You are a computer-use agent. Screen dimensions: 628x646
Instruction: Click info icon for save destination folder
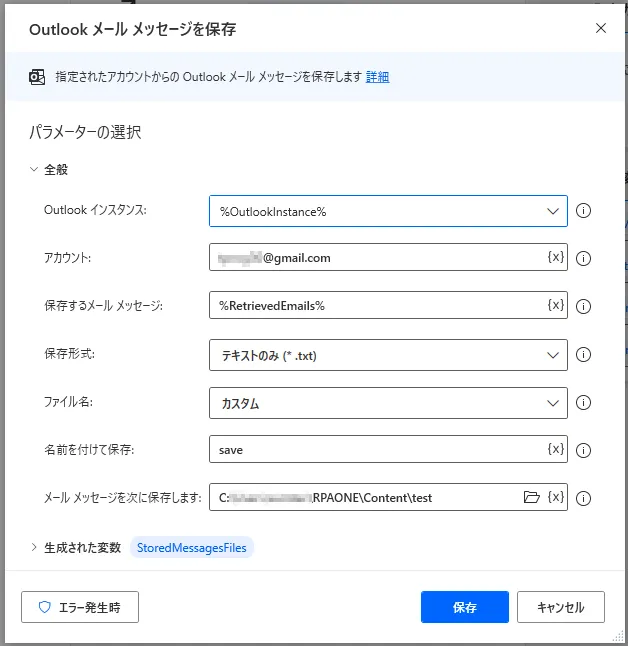(x=583, y=498)
